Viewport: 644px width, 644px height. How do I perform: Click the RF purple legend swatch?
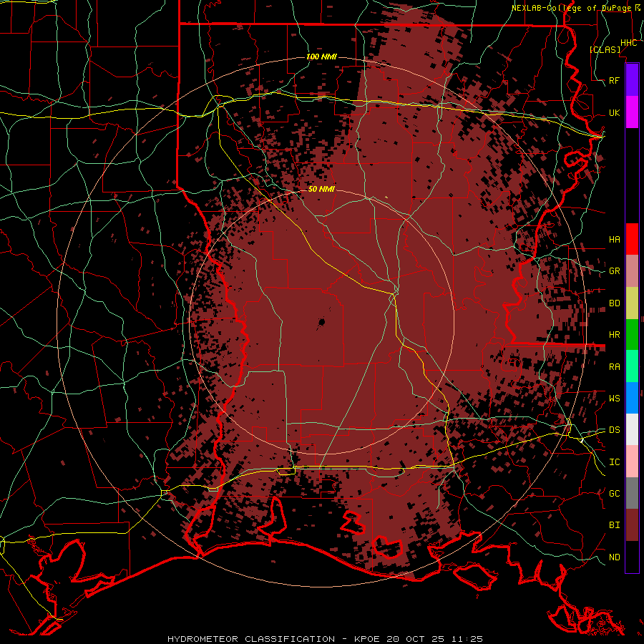632,80
